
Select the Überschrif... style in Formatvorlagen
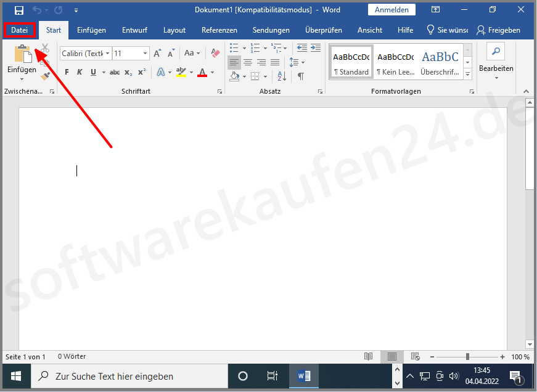(x=440, y=62)
